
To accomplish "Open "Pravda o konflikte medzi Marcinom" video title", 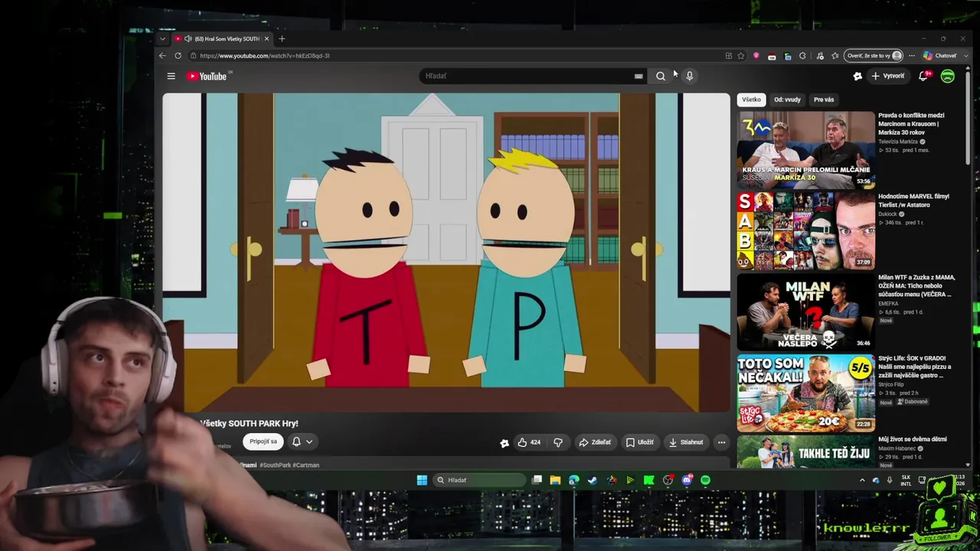I will [911, 124].
